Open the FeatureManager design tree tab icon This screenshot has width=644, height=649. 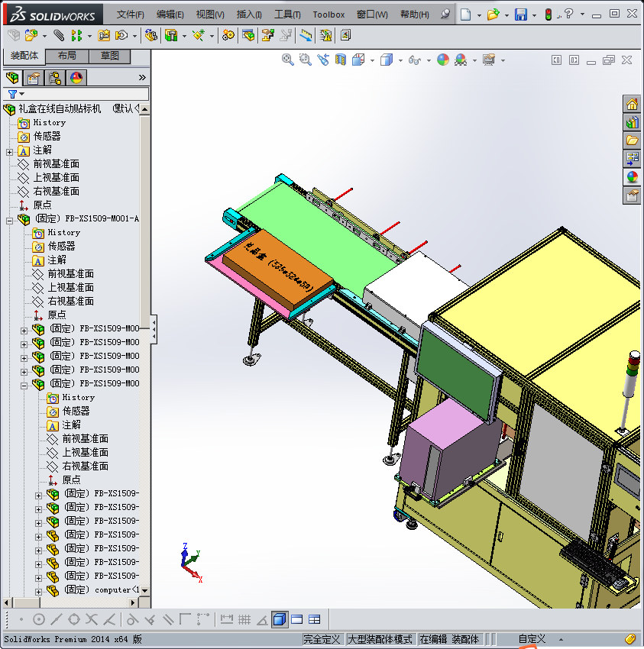12,77
